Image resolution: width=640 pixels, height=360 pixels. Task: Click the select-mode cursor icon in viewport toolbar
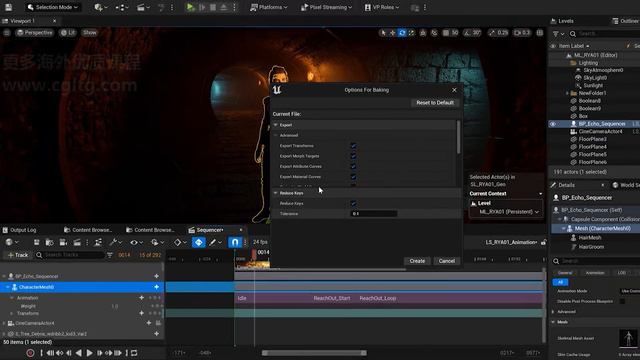tap(383, 33)
